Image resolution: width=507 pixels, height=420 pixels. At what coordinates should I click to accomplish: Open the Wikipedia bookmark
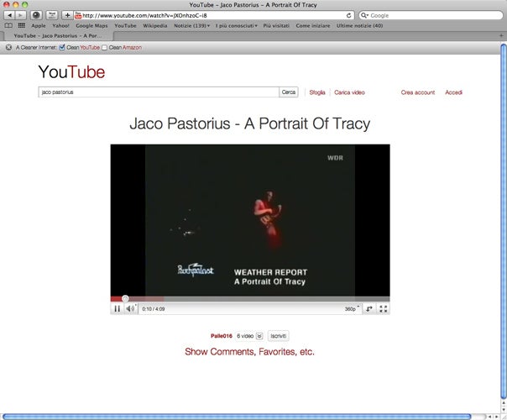[x=154, y=26]
